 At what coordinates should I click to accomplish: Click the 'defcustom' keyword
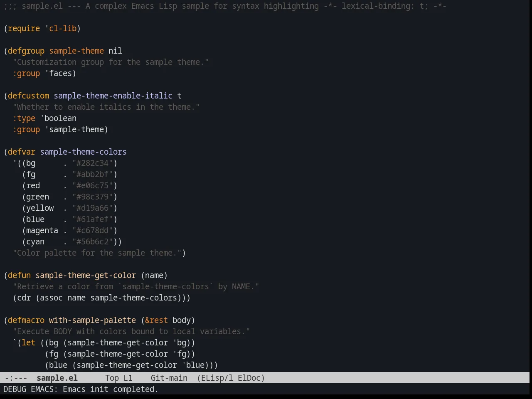pos(29,96)
